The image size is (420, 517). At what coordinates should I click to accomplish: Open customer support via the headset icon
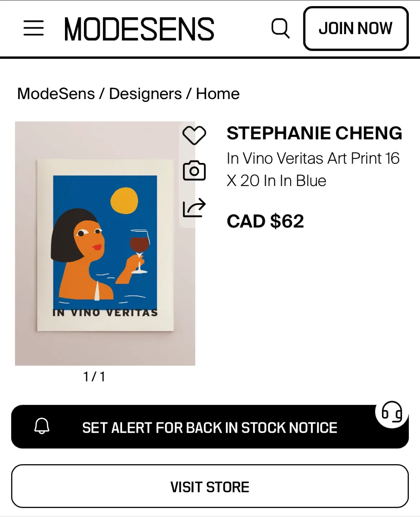(392, 414)
